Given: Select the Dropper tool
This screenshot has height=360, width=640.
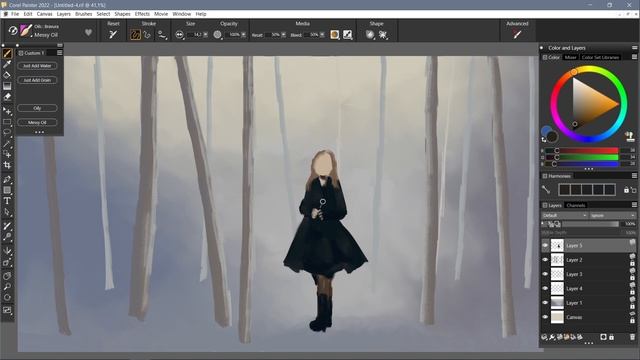Looking at the screenshot, I should point(7,64).
